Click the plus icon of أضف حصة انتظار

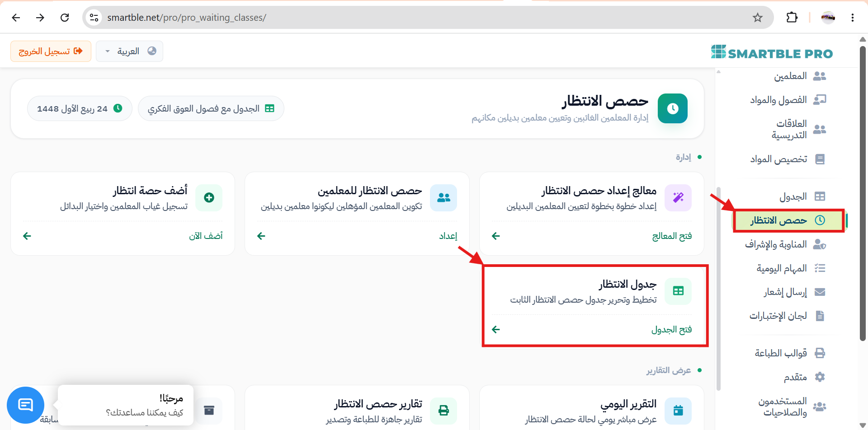point(209,197)
